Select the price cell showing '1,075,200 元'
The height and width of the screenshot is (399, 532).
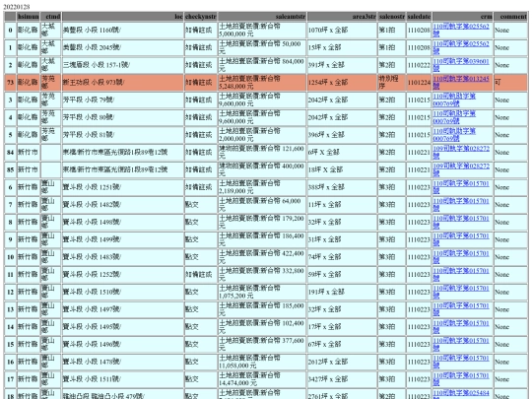262,293
